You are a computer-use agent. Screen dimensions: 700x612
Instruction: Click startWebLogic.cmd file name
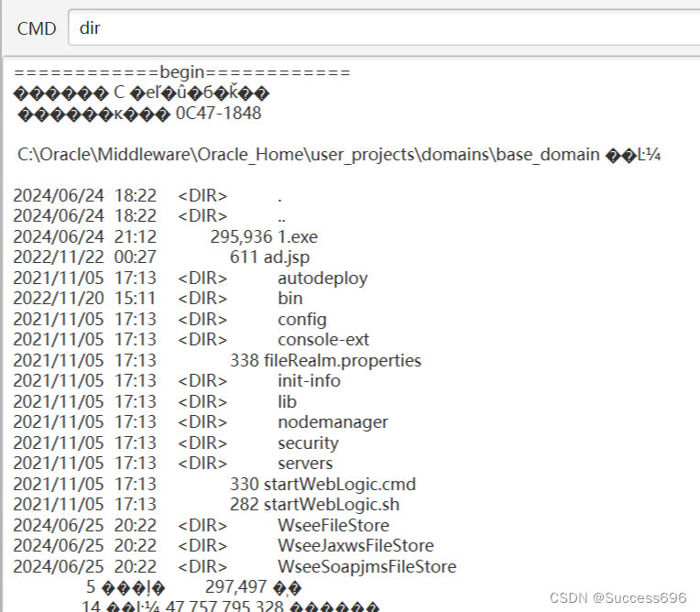tap(340, 485)
